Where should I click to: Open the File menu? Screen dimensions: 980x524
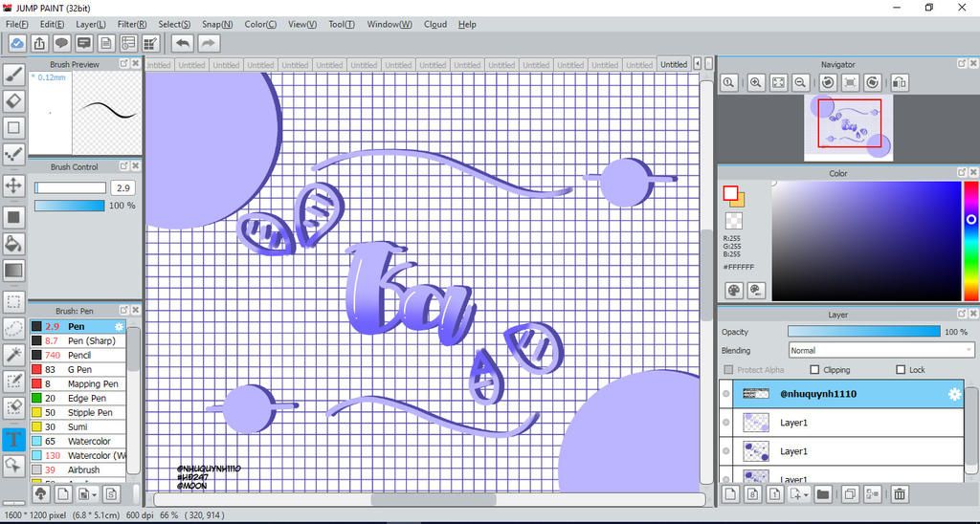click(16, 24)
